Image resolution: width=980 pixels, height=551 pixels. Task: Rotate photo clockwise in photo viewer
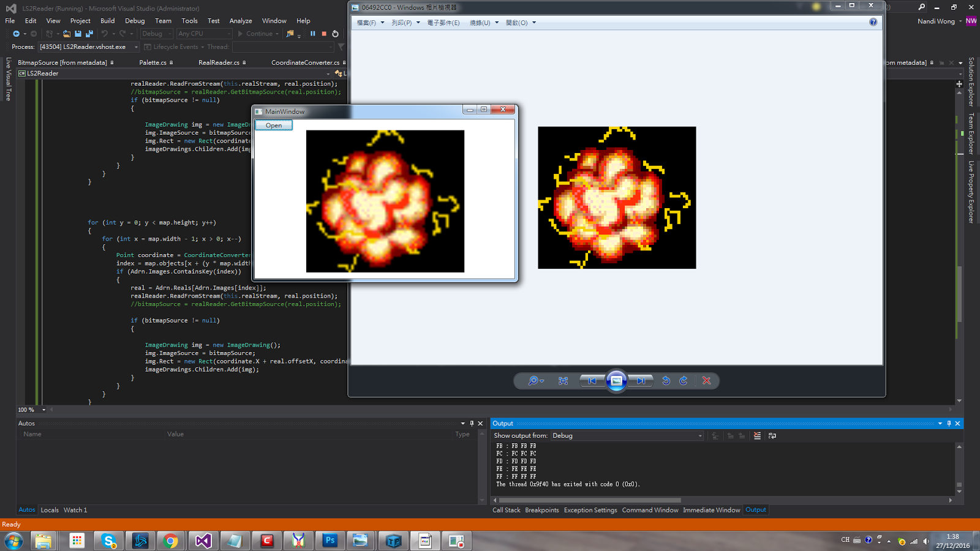(x=683, y=381)
